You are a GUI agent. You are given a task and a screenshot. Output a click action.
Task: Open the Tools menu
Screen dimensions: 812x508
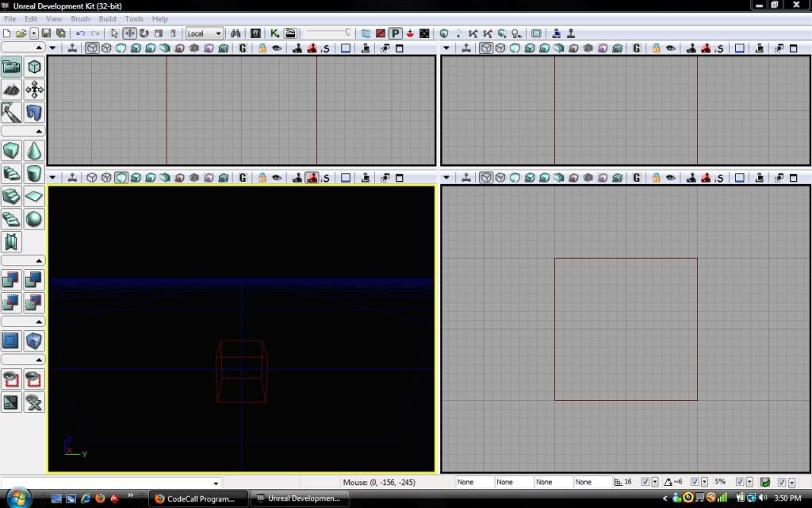134,19
